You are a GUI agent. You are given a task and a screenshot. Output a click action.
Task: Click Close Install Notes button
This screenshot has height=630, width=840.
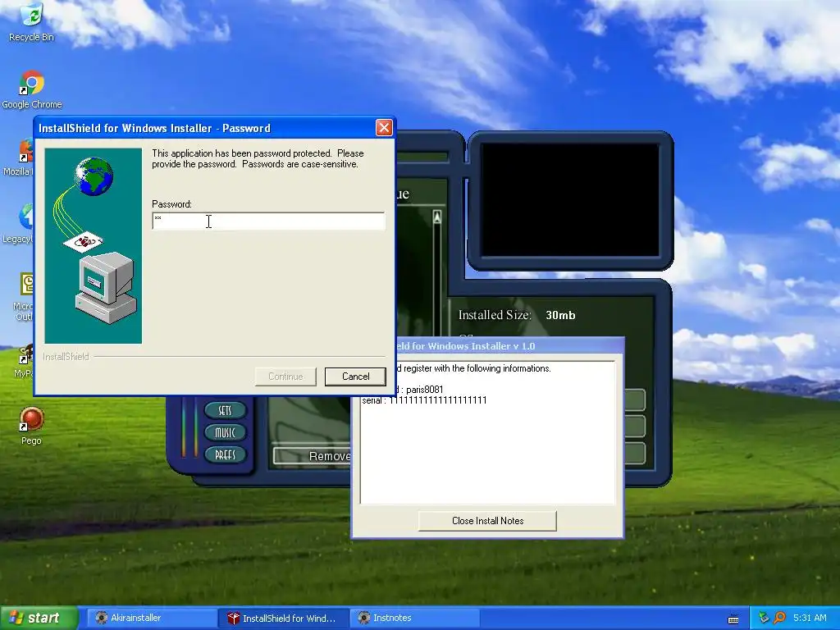[x=487, y=521]
